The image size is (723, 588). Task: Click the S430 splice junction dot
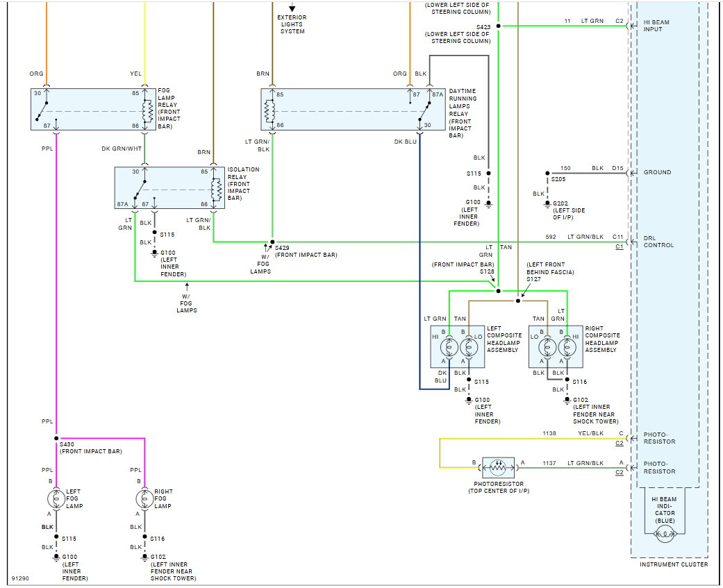pos(56,439)
